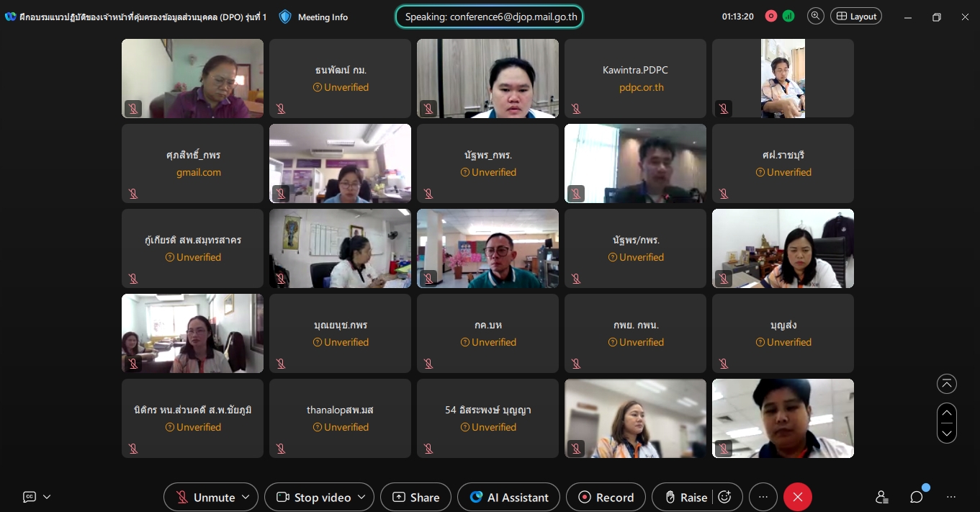Expand the closed captions options chevron
The width and height of the screenshot is (980, 512).
tap(48, 497)
